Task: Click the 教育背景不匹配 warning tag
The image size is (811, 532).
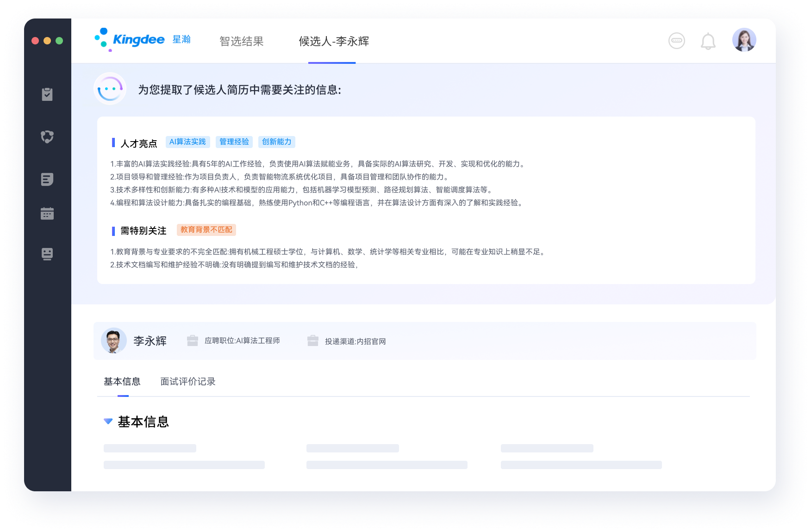Action: (206, 230)
